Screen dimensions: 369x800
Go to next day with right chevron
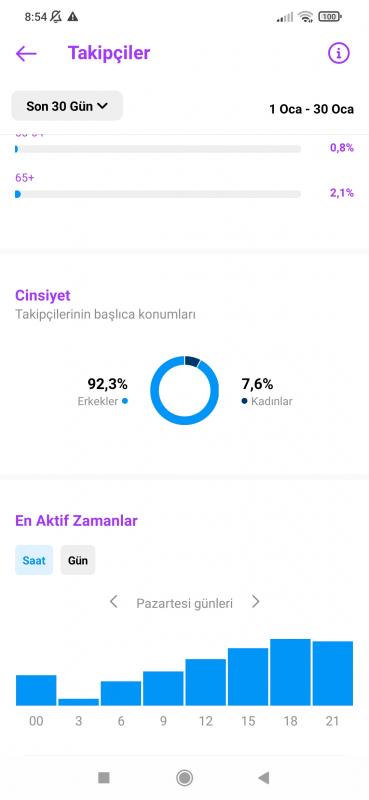pos(255,602)
